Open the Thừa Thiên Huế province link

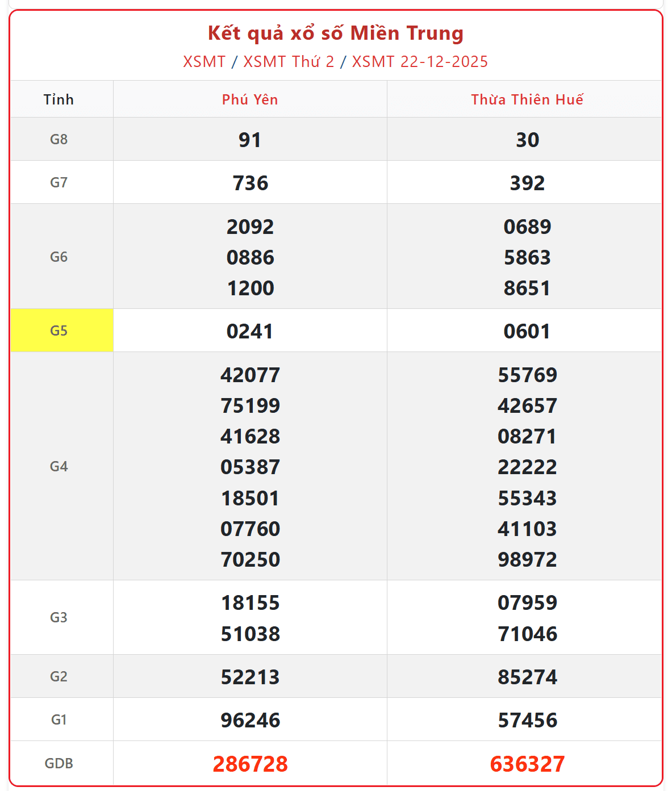(x=527, y=100)
